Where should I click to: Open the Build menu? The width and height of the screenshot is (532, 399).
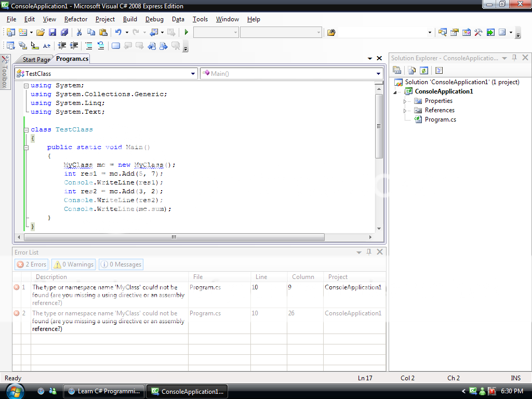coord(130,19)
